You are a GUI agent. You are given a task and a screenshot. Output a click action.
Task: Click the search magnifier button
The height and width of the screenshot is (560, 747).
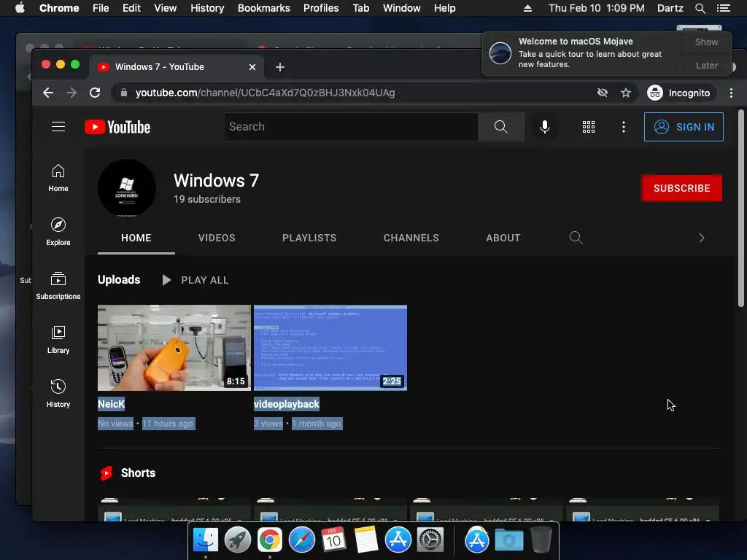click(500, 127)
